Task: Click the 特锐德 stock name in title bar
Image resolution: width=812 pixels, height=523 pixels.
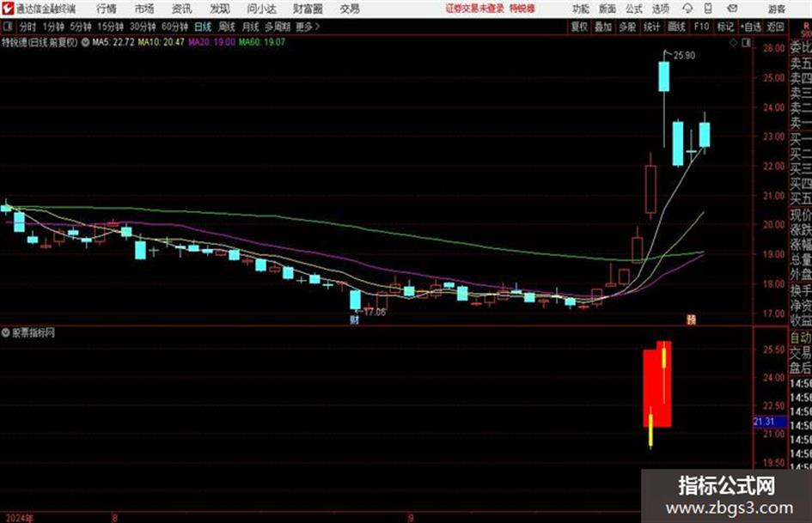Action: (x=522, y=9)
